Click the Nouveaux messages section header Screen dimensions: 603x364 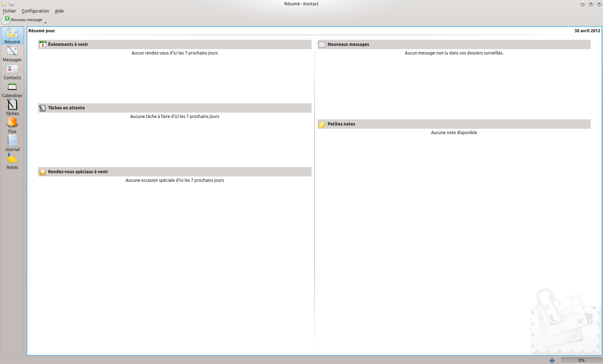click(348, 44)
